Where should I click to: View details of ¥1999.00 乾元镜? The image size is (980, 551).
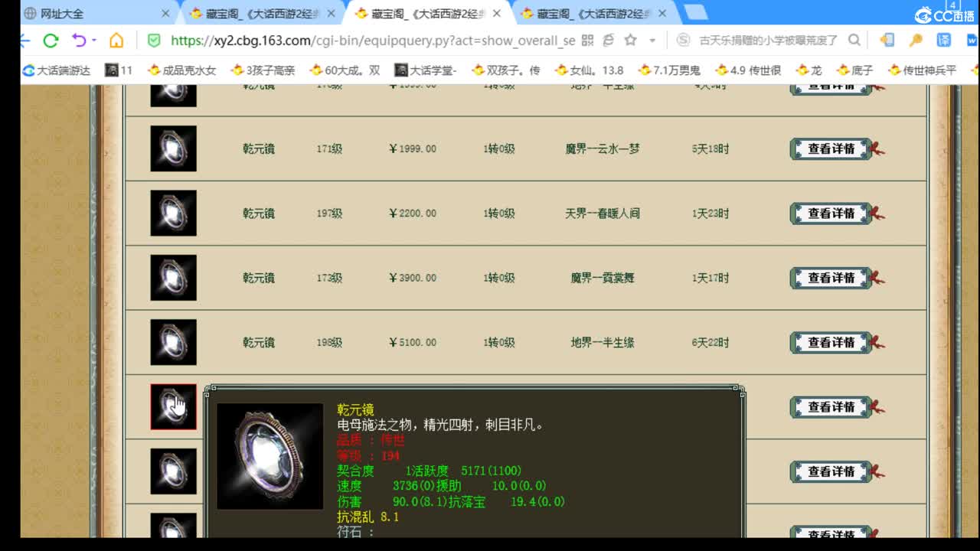(831, 149)
